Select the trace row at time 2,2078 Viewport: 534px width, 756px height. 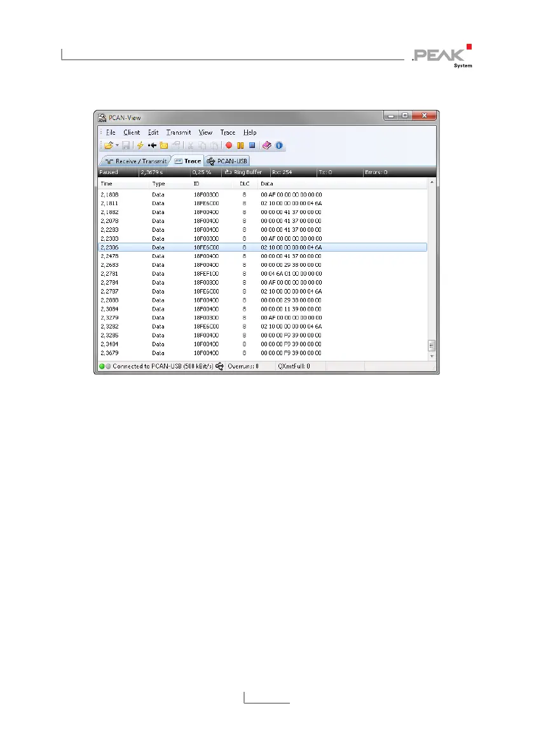pyautogui.click(x=263, y=221)
